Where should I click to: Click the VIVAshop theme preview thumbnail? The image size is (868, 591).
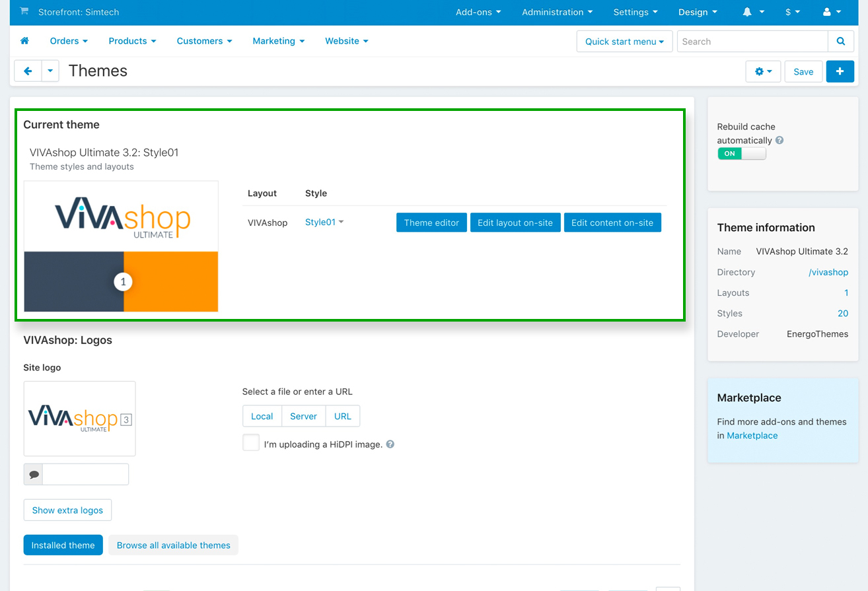(x=121, y=246)
